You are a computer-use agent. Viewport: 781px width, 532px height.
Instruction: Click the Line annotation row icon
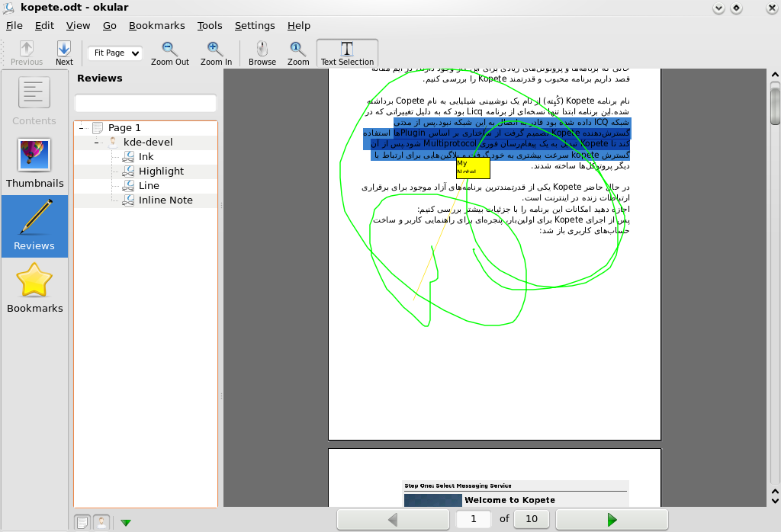pos(128,186)
